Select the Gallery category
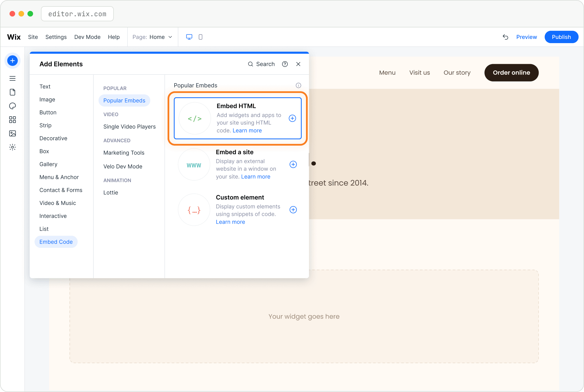The width and height of the screenshot is (584, 392). tap(48, 164)
